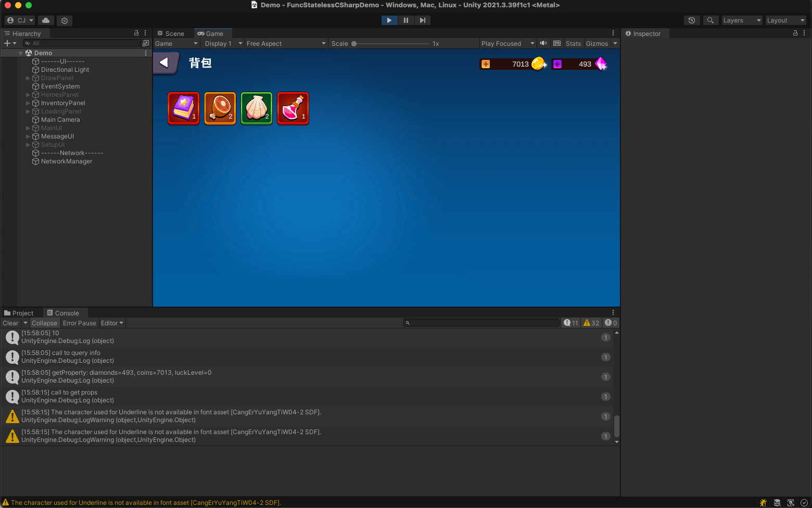Click the Scale slider handle
Viewport: 812px width, 508px height.
354,44
